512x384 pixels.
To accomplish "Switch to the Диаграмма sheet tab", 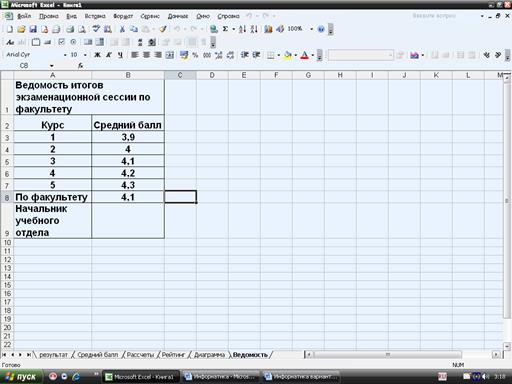I will [209, 355].
